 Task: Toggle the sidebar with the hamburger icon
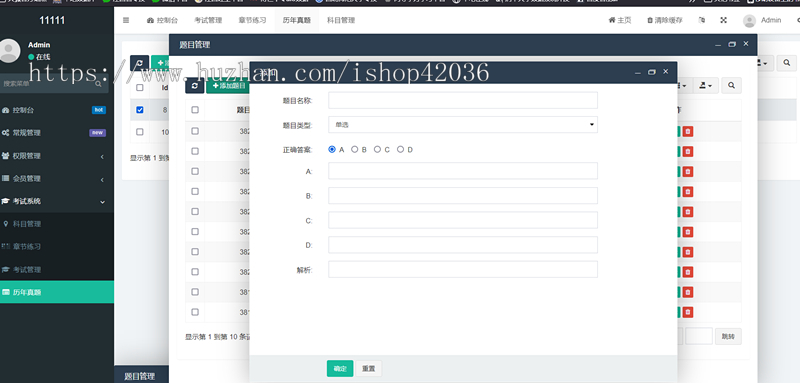(126, 20)
